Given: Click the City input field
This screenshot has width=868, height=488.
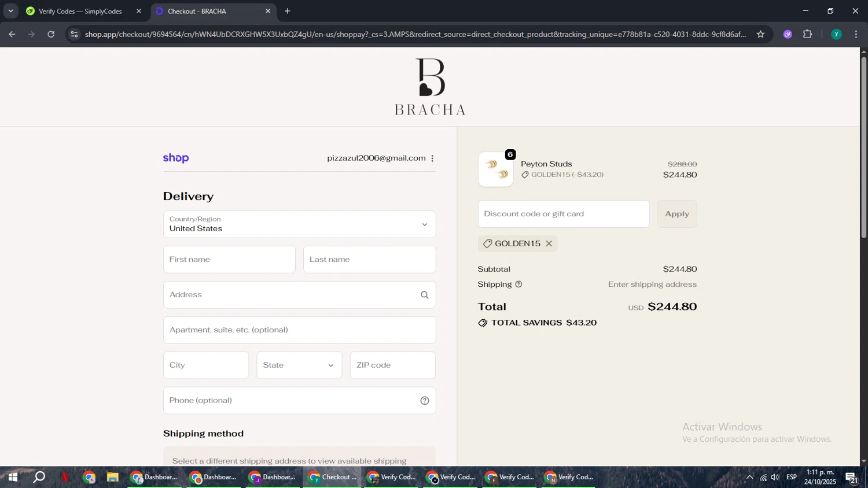Looking at the screenshot, I should pos(206,365).
